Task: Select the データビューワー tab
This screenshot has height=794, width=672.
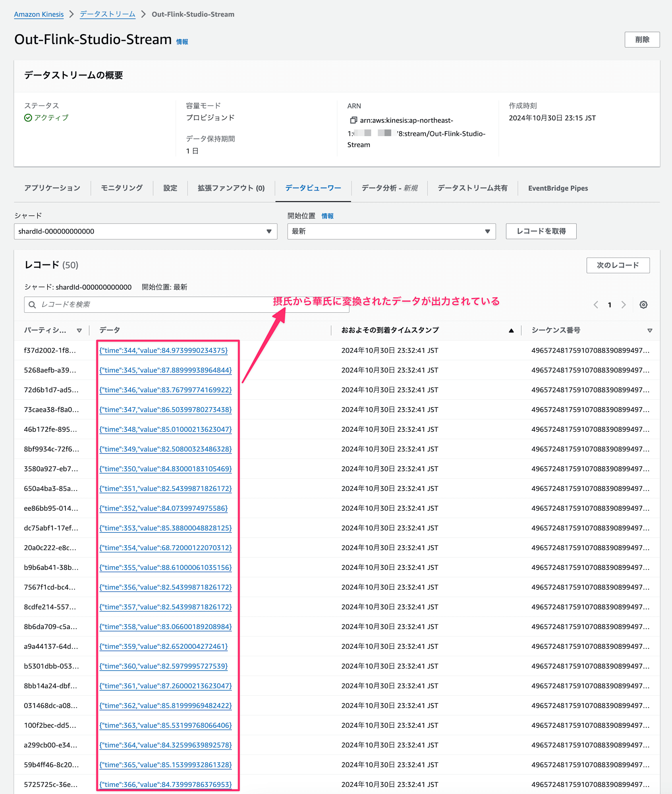Action: pyautogui.click(x=313, y=188)
